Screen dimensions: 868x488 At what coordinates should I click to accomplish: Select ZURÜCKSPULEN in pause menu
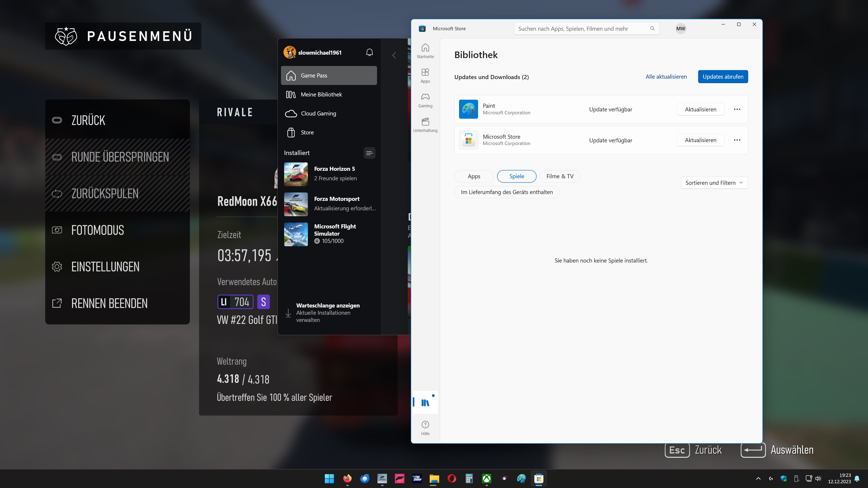[118, 194]
